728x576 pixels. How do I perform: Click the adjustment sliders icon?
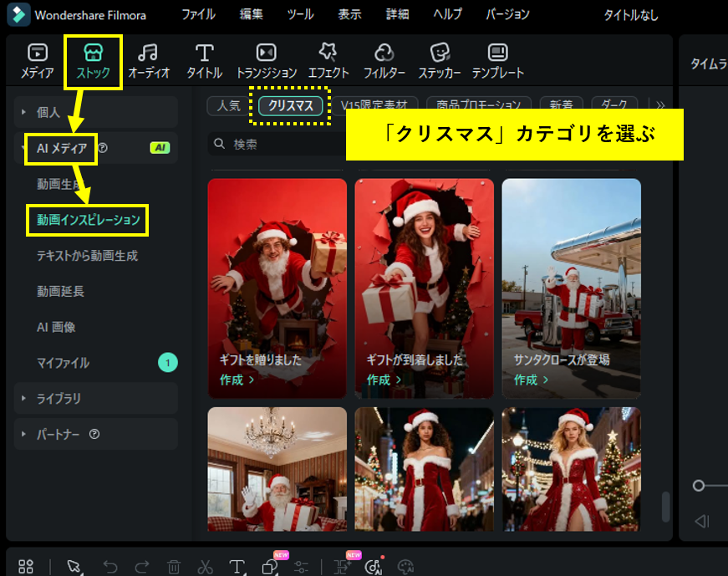[302, 565]
